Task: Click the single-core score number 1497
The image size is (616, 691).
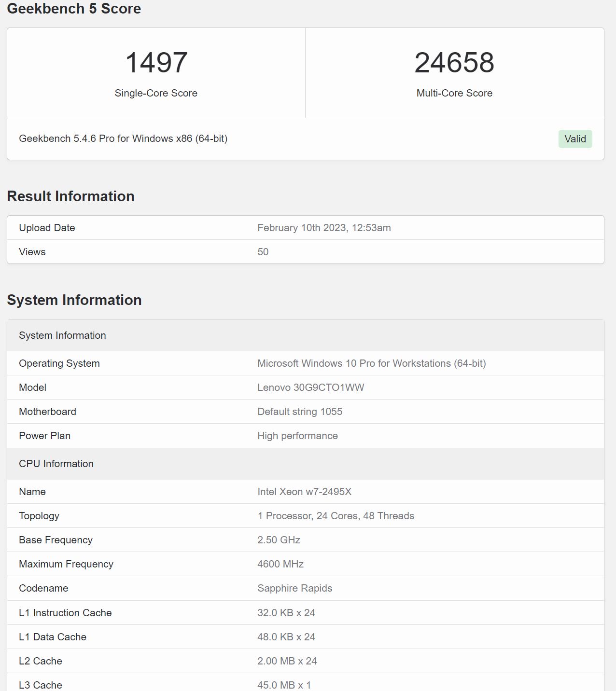Action: point(156,63)
